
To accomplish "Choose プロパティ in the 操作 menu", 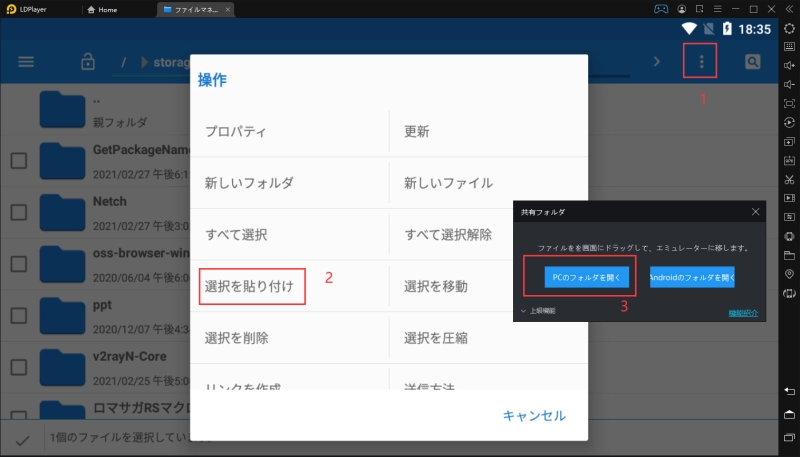I will (x=289, y=132).
